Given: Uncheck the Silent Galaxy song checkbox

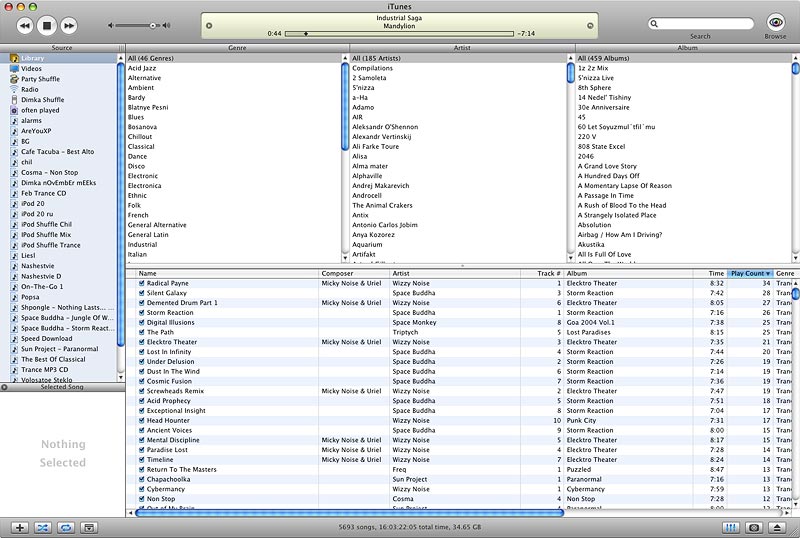Looking at the screenshot, I should [x=141, y=292].
